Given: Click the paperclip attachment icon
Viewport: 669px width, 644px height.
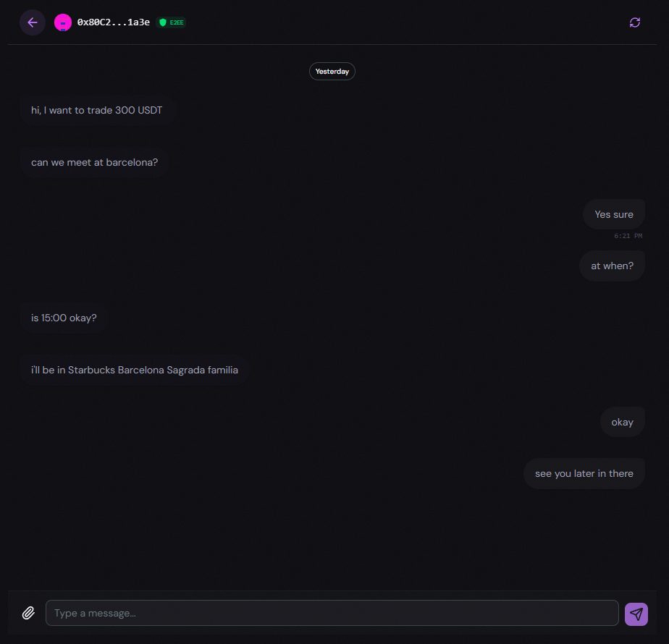Looking at the screenshot, I should [x=28, y=613].
